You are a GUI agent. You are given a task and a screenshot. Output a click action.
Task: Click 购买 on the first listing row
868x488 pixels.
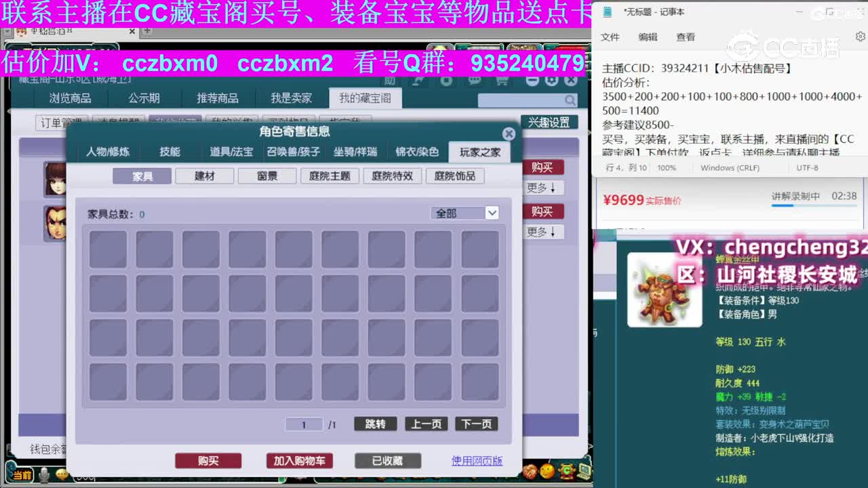[x=542, y=167]
